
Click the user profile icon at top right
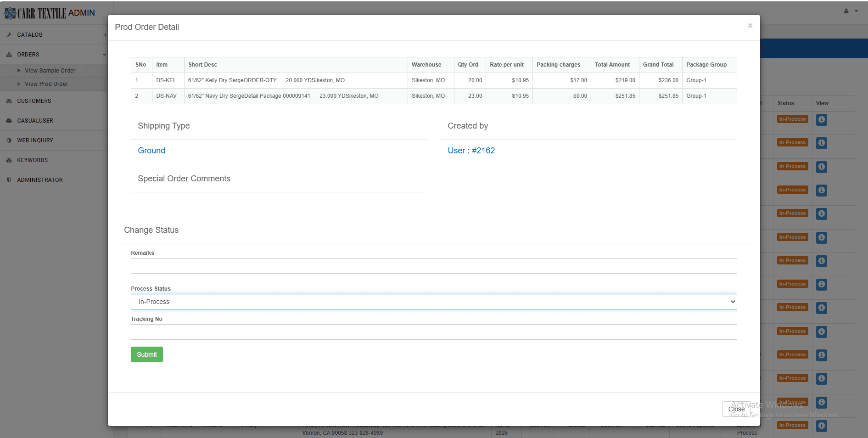pos(845,11)
